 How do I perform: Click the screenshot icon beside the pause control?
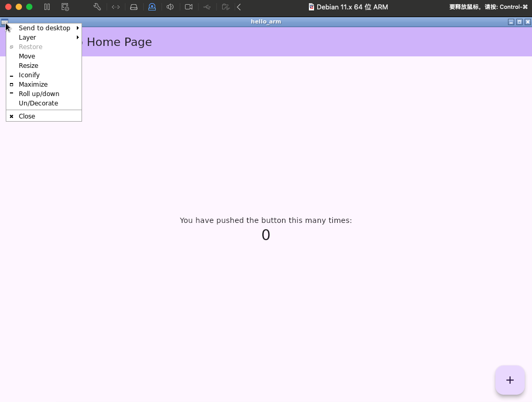(x=65, y=7)
